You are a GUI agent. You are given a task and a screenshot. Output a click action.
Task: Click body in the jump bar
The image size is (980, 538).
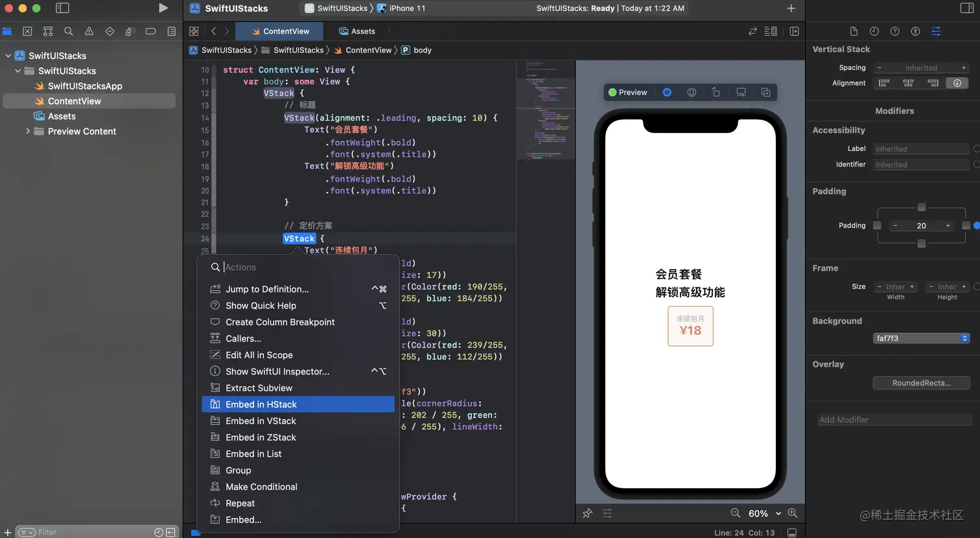416,50
